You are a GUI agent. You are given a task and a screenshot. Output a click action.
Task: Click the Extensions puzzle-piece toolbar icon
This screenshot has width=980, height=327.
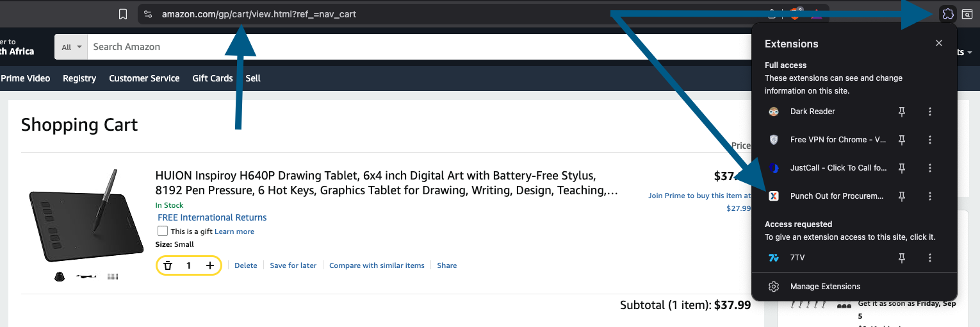[947, 13]
